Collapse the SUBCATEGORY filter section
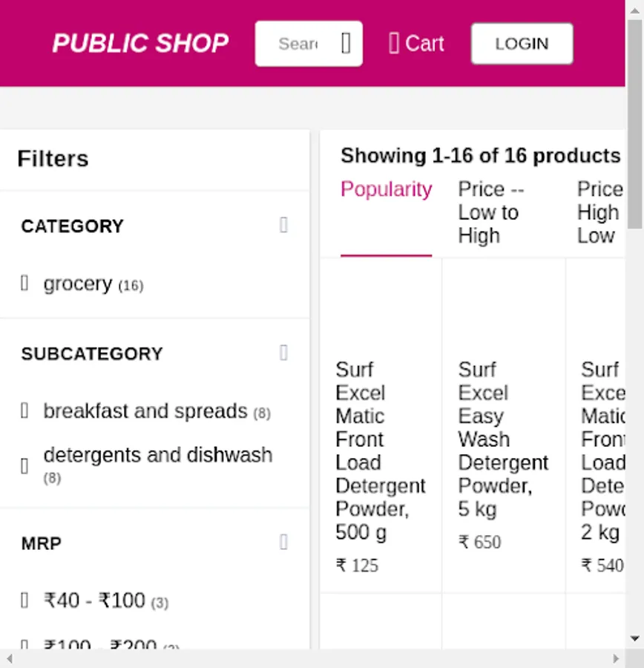The width and height of the screenshot is (644, 668). (283, 353)
